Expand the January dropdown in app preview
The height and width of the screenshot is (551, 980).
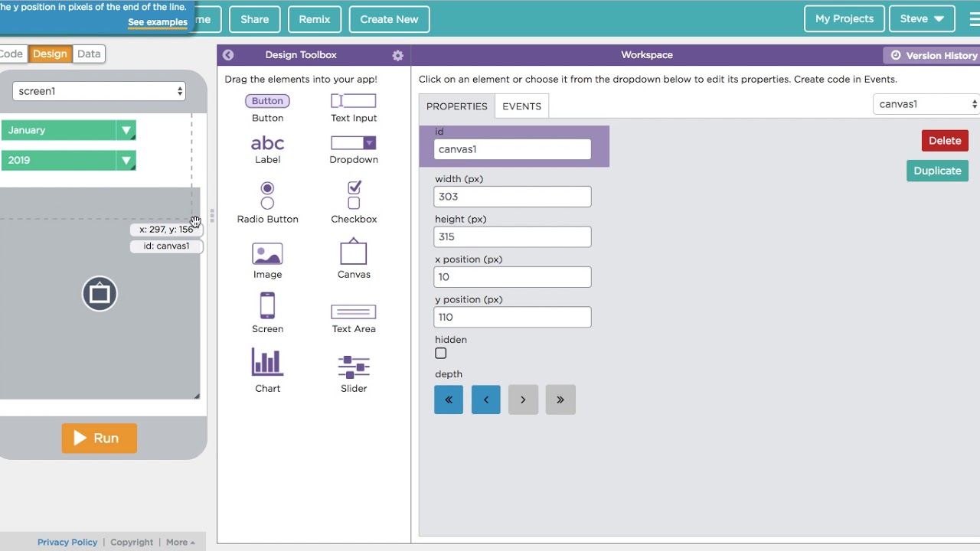tap(126, 130)
